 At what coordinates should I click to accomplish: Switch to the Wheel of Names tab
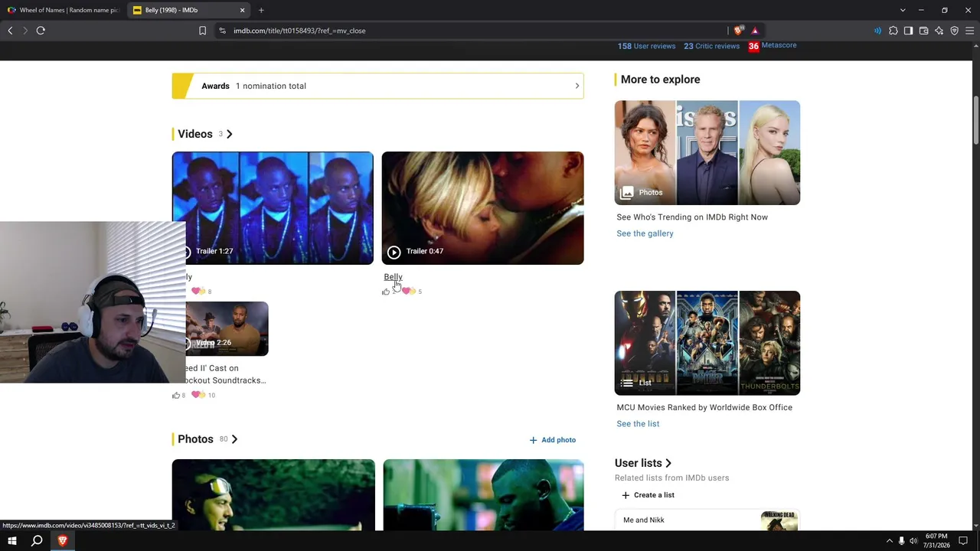tap(63, 10)
